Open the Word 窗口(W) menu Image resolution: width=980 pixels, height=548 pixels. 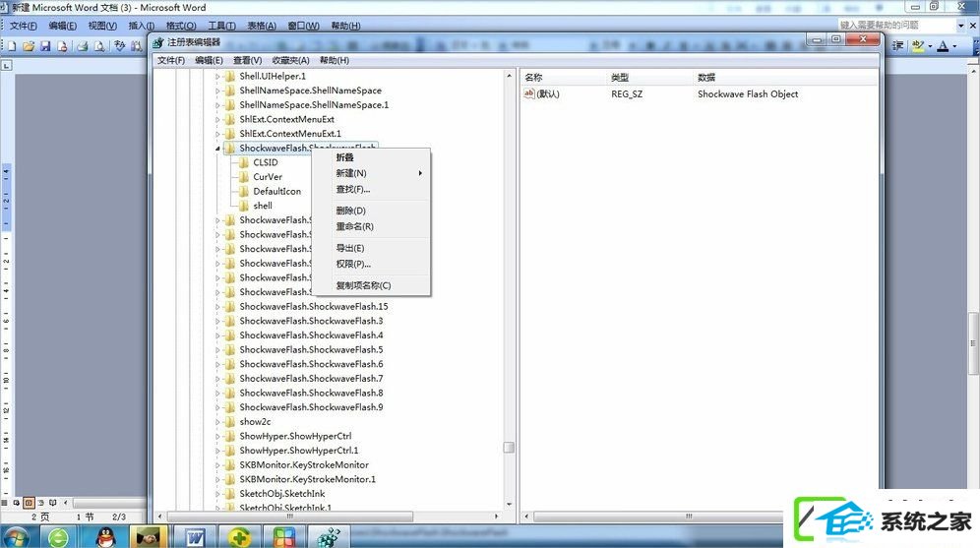tap(303, 26)
